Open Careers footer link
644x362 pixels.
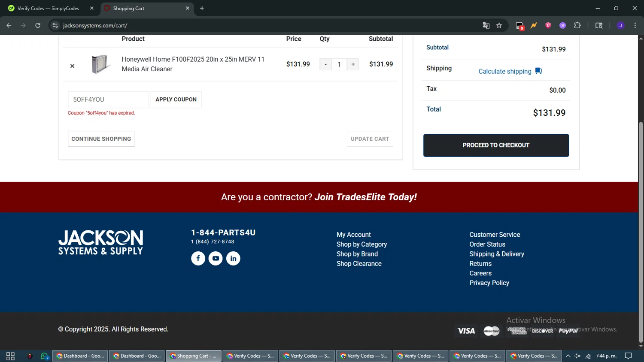coord(480,273)
